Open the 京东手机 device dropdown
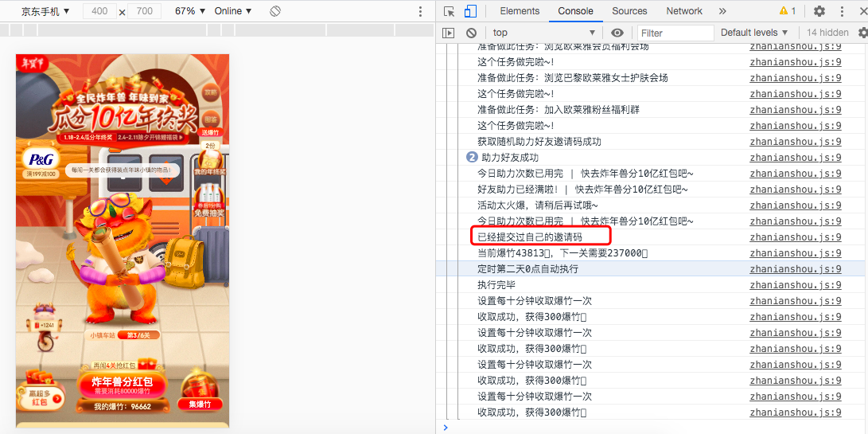The width and height of the screenshot is (868, 434). click(46, 11)
